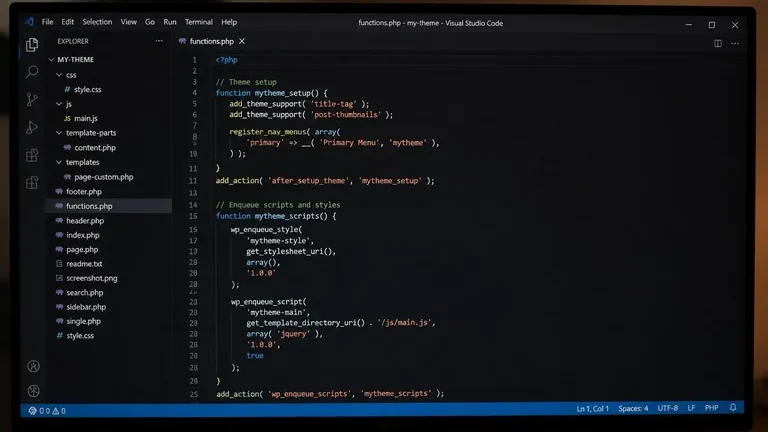The height and width of the screenshot is (432, 768).
Task: Collapse the template-parts folder
Action: click(x=59, y=133)
